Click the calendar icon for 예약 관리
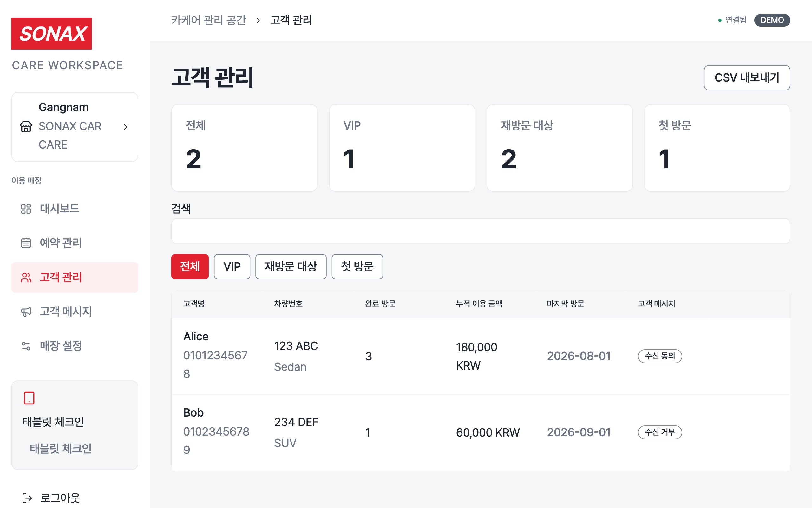 [x=26, y=243]
